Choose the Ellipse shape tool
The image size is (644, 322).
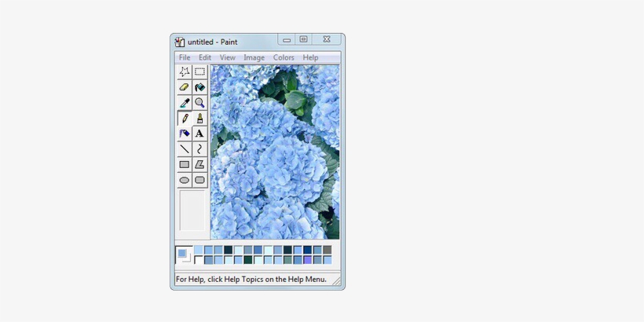point(185,180)
